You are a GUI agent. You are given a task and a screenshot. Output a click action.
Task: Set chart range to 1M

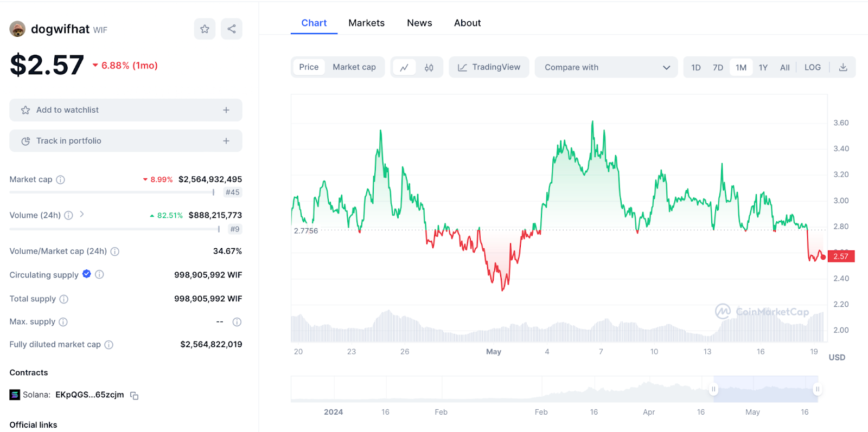pos(741,68)
